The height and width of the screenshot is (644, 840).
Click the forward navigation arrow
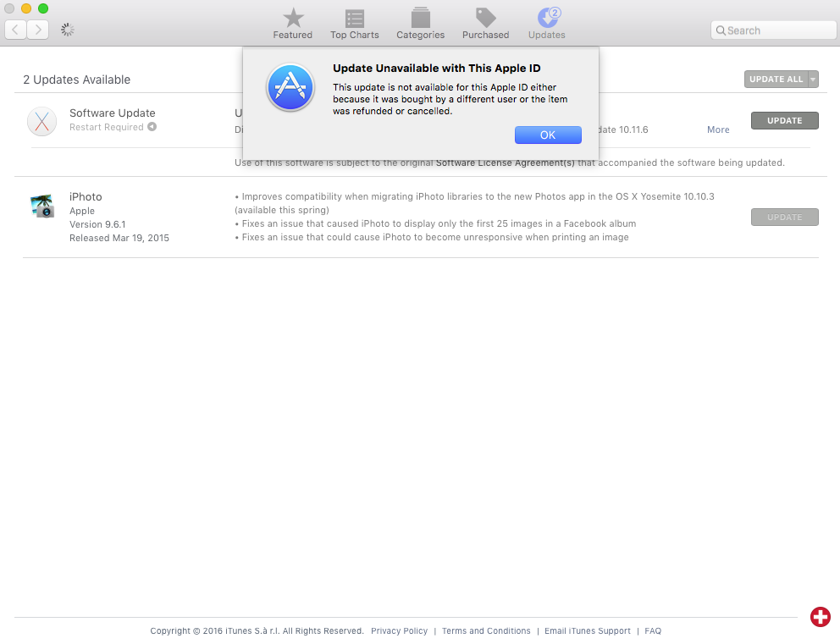click(x=38, y=30)
